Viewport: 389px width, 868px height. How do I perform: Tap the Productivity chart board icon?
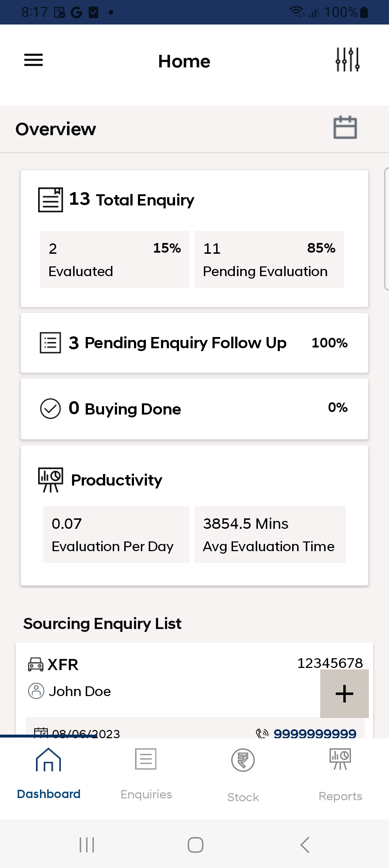(x=51, y=480)
